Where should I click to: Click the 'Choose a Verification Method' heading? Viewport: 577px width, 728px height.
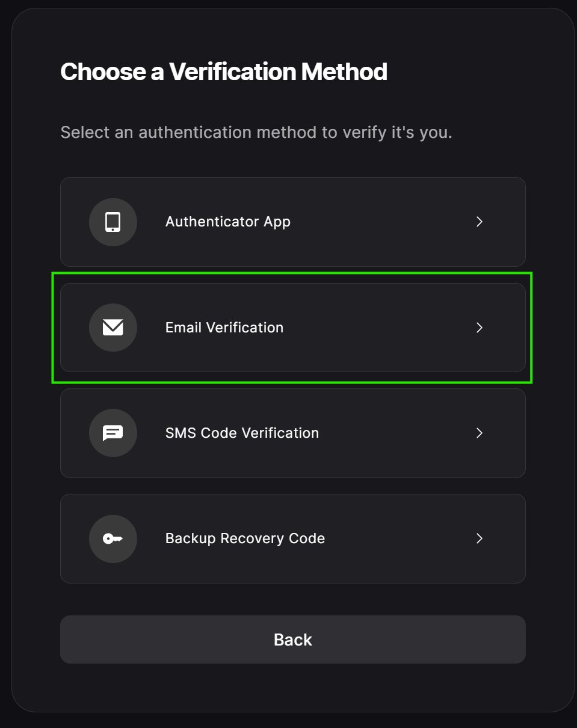pos(224,72)
